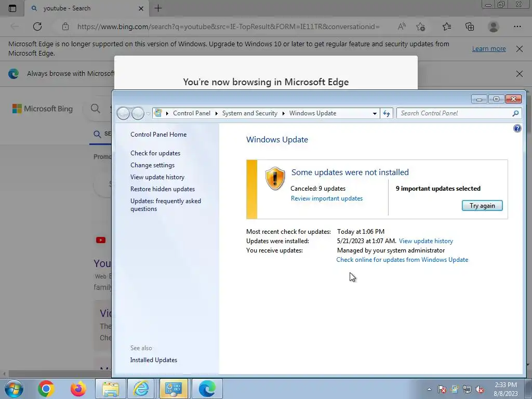Click 9 important updates selected
The width and height of the screenshot is (532, 399).
click(438, 189)
